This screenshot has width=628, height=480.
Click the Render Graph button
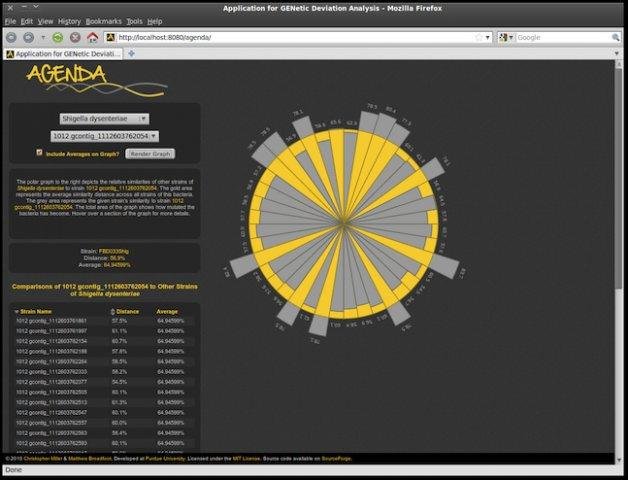[x=150, y=153]
